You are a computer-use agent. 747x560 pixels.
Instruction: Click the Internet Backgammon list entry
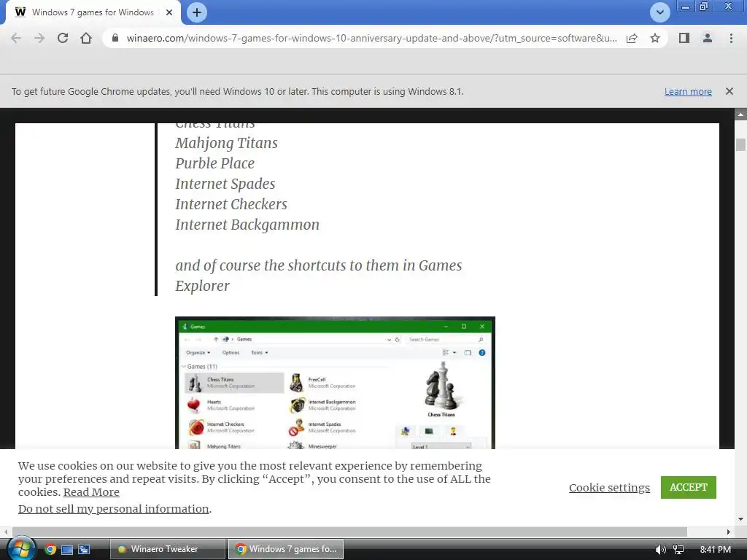click(247, 225)
